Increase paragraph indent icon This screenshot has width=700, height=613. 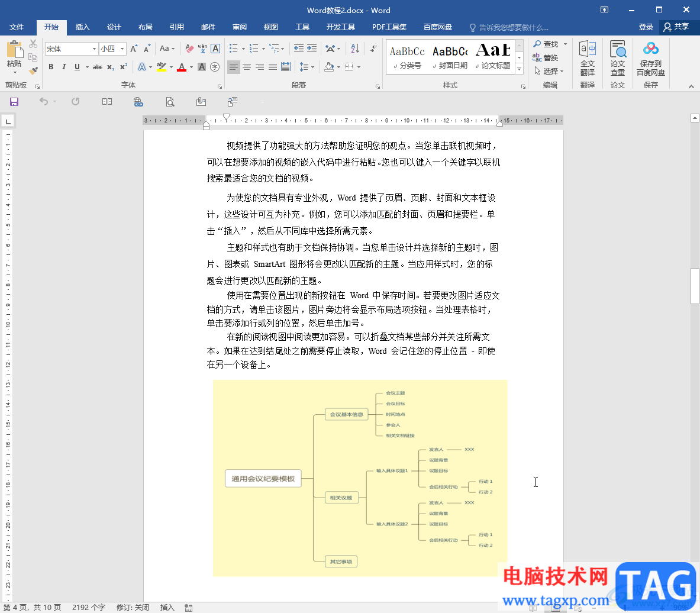(312, 49)
